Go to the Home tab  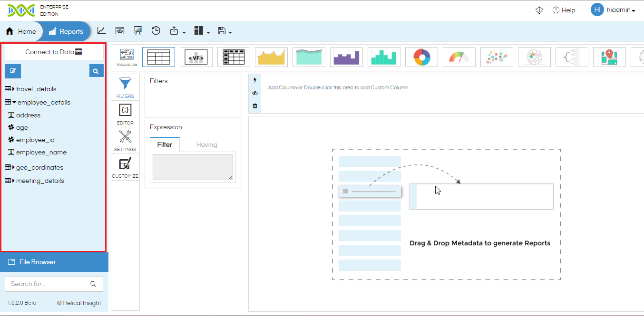tap(21, 31)
